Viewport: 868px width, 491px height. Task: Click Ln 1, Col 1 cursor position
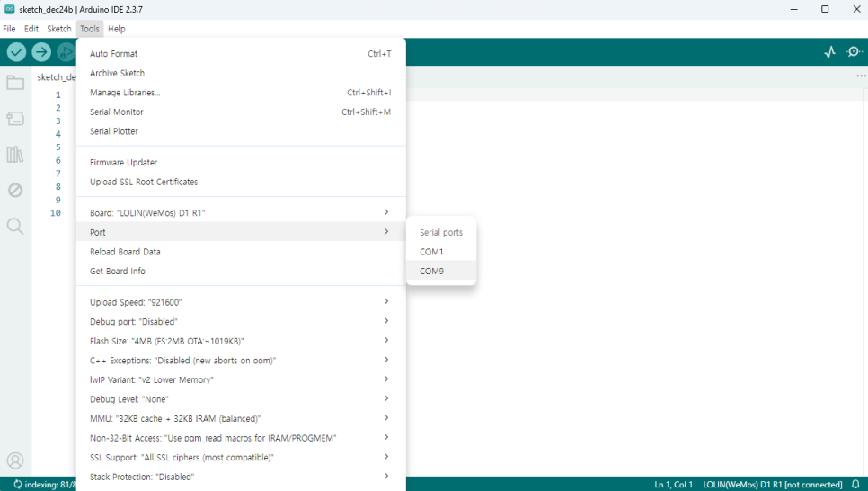(673, 485)
